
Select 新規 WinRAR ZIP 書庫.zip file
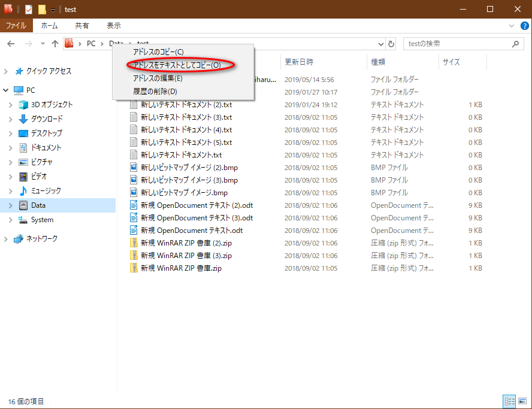(x=181, y=268)
